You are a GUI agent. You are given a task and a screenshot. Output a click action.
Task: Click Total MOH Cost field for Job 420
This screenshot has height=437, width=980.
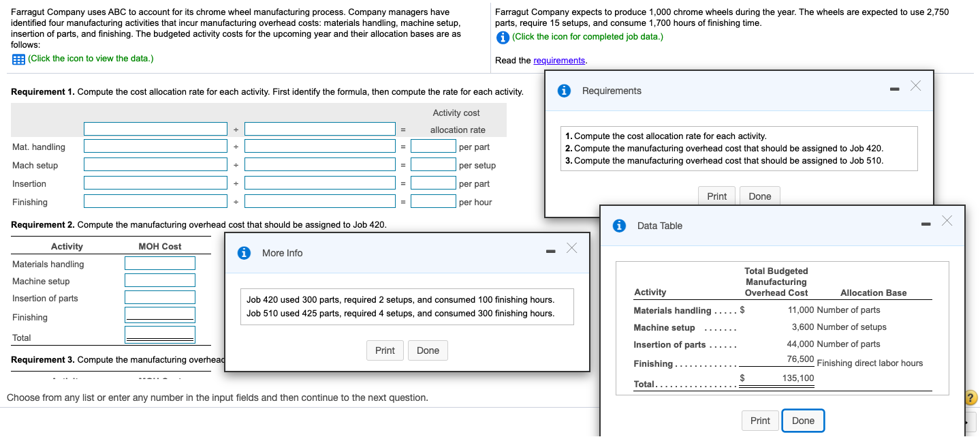pyautogui.click(x=160, y=334)
